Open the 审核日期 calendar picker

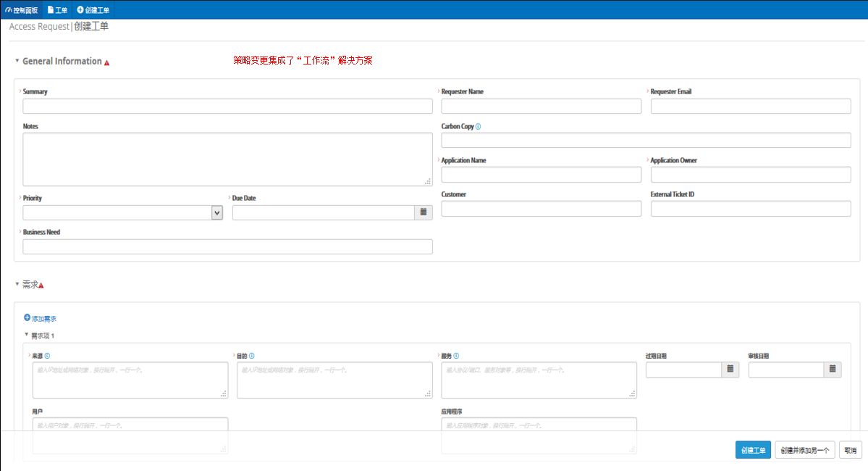point(833,370)
